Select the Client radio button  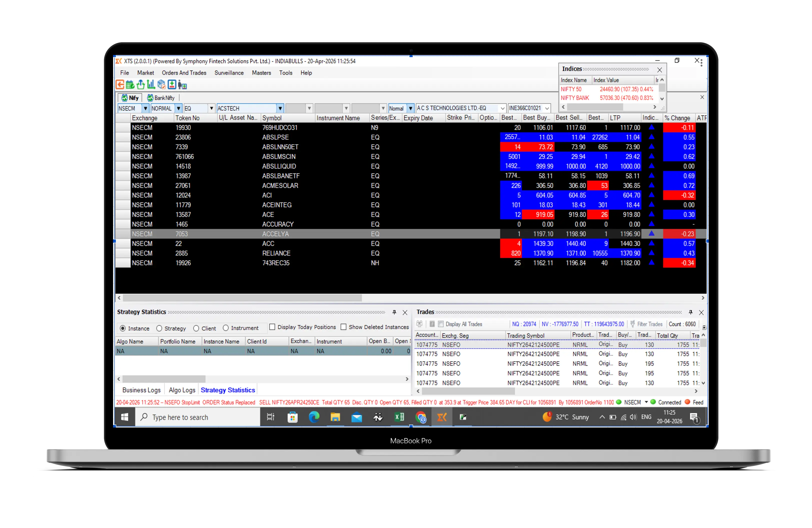coord(196,328)
